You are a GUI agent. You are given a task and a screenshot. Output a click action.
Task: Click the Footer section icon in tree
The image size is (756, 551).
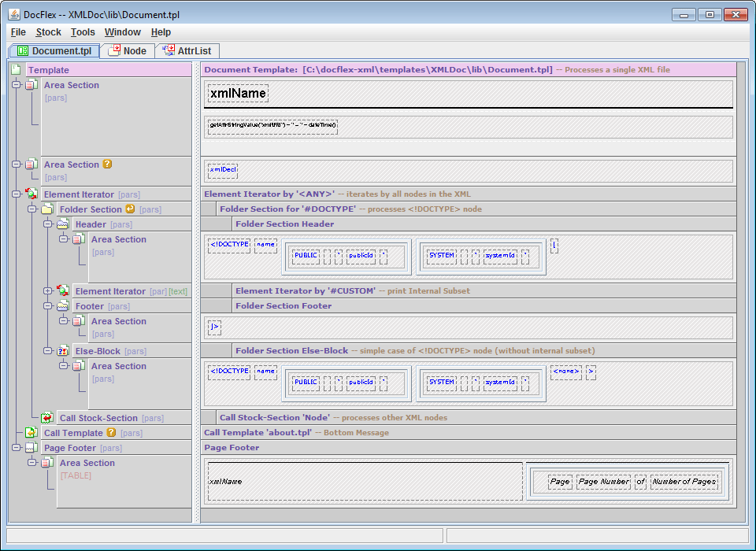click(x=63, y=306)
